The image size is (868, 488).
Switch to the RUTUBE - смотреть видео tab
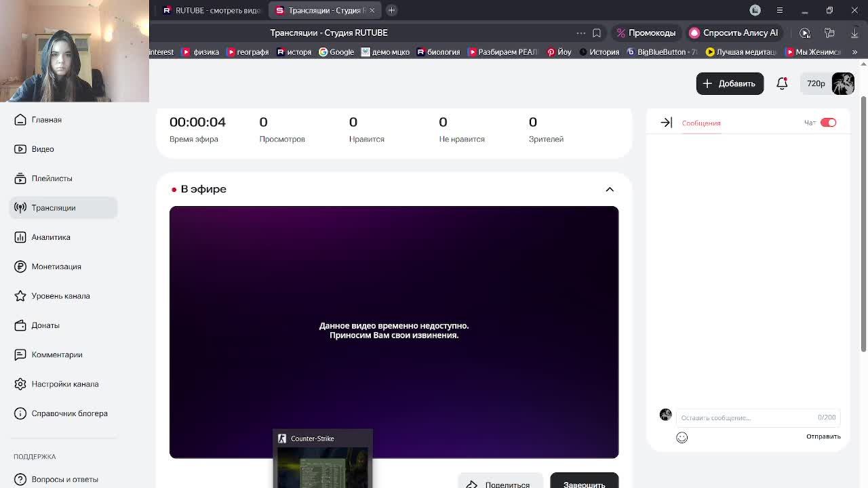(x=212, y=10)
